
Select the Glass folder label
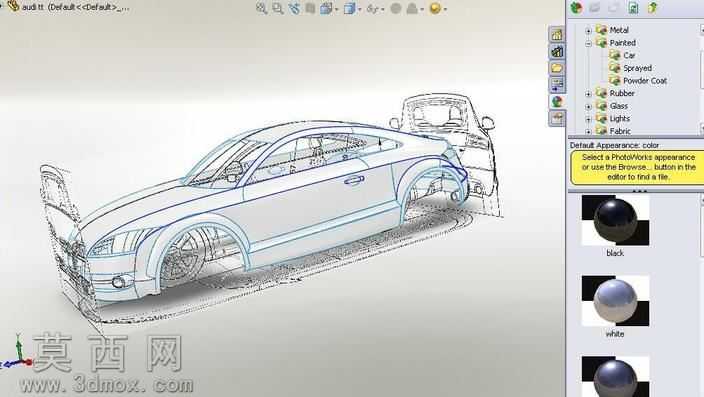pos(619,106)
